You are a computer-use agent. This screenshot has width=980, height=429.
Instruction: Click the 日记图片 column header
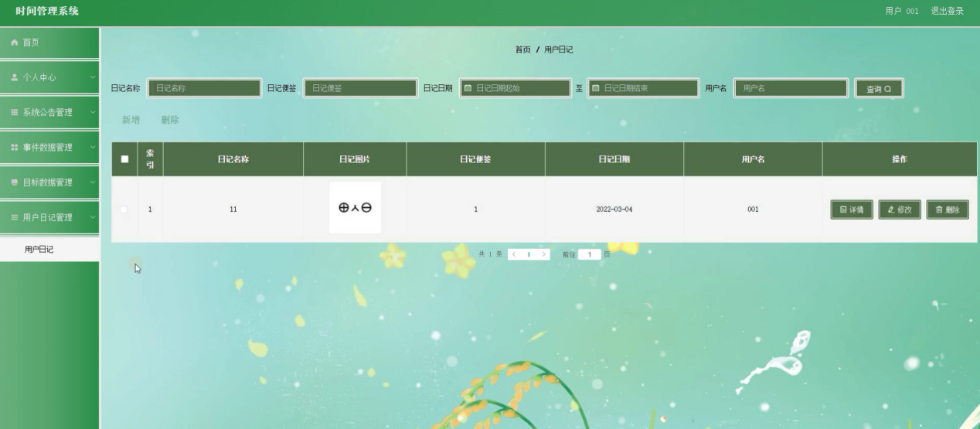355,159
